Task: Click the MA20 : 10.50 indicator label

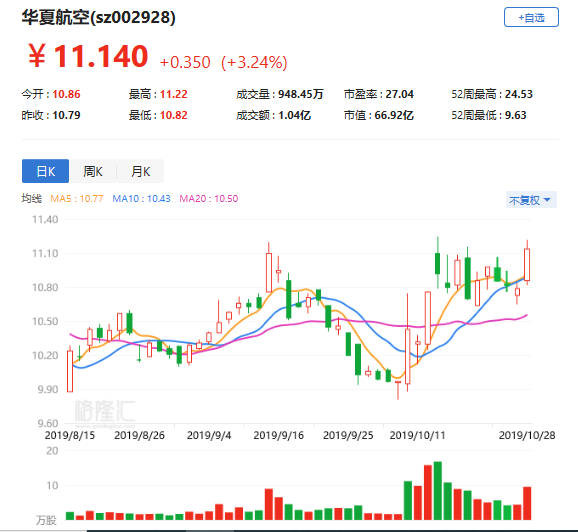Action: click(x=209, y=199)
